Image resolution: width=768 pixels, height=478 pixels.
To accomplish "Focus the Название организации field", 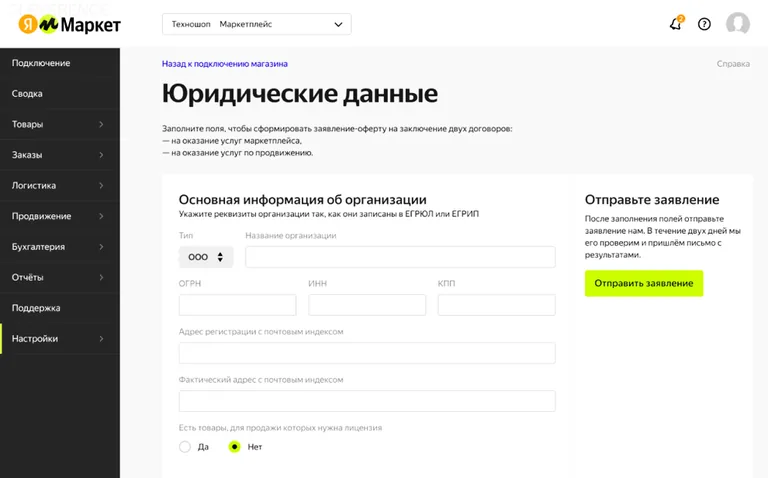I will pyautogui.click(x=400, y=257).
